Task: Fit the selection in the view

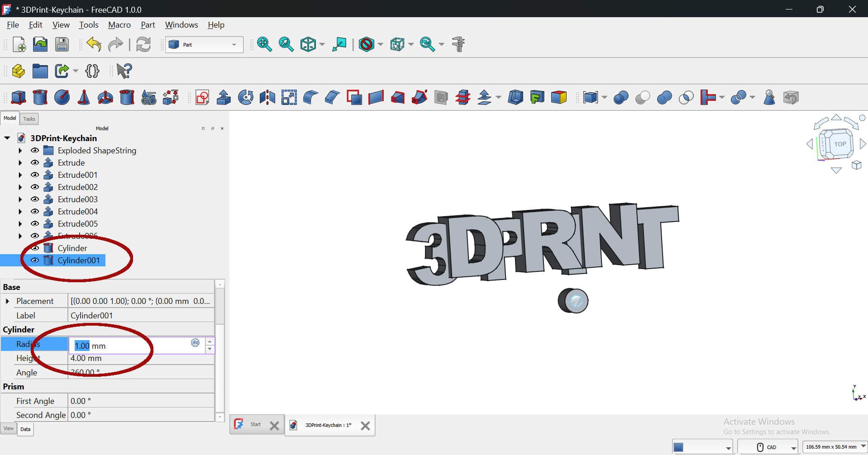Action: click(x=286, y=44)
